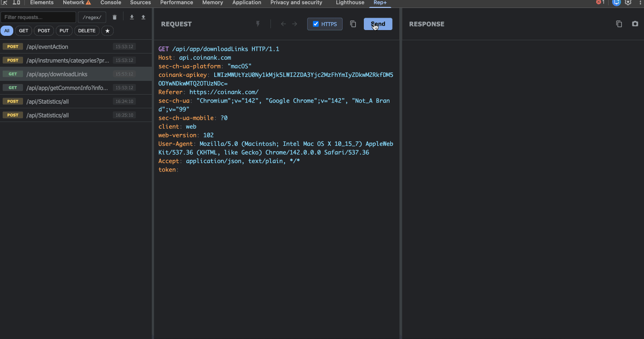644x339 pixels.
Task: Filter requests by POST method
Action: click(44, 31)
